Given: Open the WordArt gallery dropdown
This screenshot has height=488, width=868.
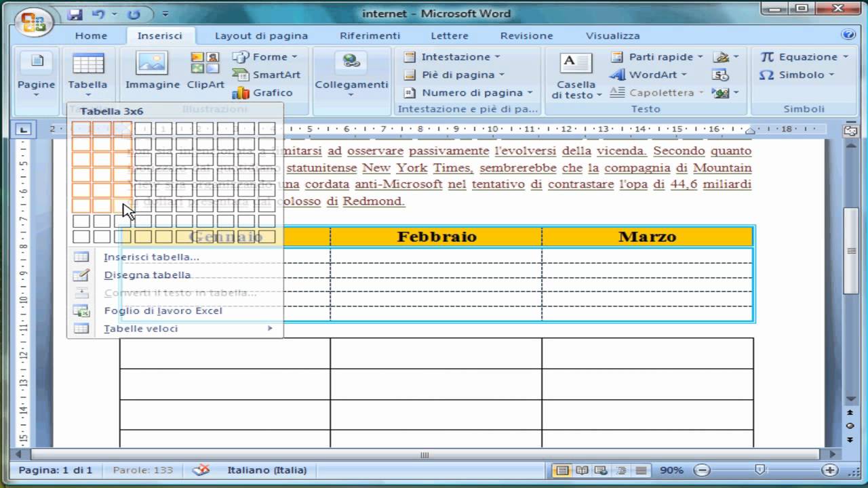Looking at the screenshot, I should point(648,75).
